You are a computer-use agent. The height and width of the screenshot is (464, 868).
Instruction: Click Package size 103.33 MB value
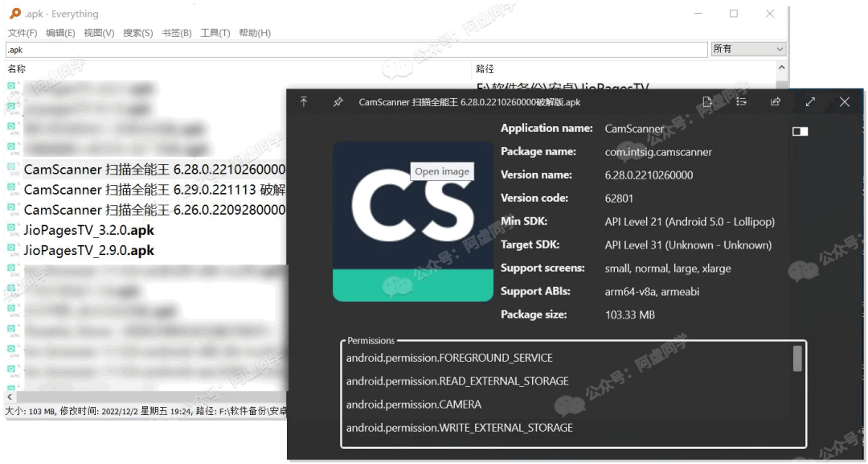(x=630, y=314)
